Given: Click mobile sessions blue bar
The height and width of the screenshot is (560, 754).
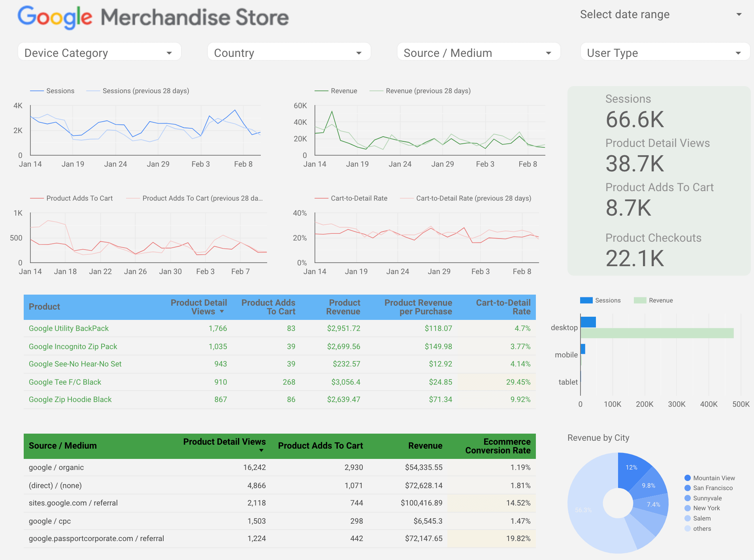Looking at the screenshot, I should [x=583, y=349].
